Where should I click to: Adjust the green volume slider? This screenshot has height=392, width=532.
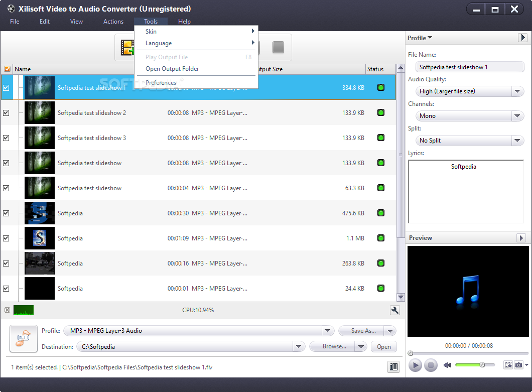point(475,365)
